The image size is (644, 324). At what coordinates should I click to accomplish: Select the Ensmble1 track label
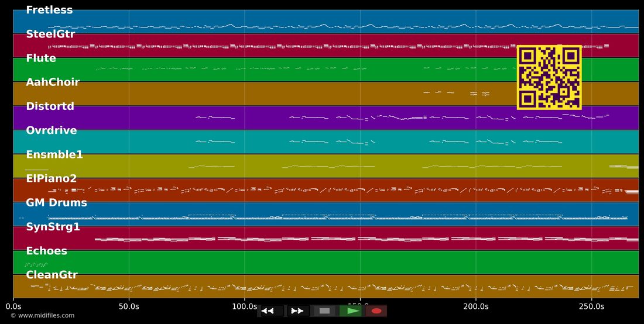coord(54,154)
